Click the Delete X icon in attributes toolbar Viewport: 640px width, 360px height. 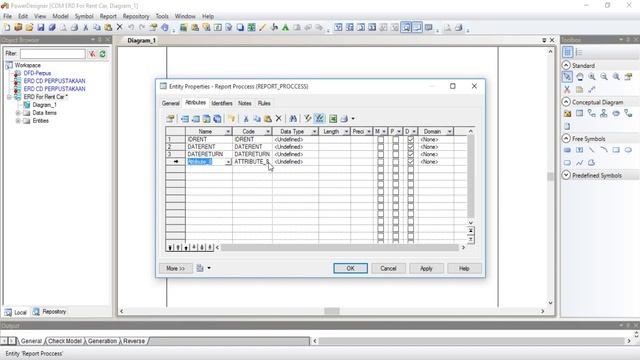pyautogui.click(x=278, y=118)
